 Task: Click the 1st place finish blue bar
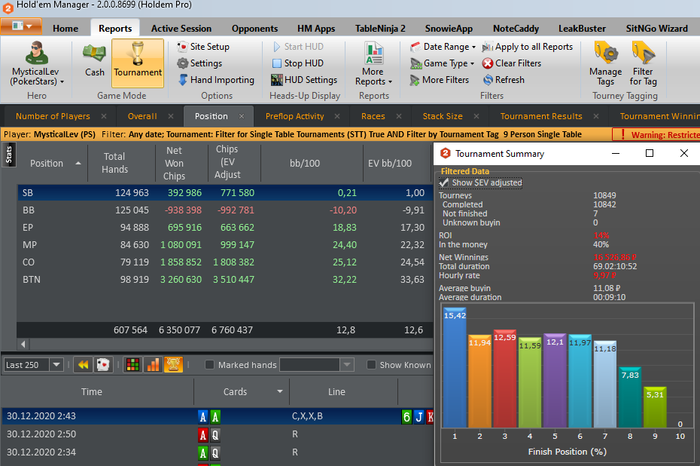[x=455, y=367]
